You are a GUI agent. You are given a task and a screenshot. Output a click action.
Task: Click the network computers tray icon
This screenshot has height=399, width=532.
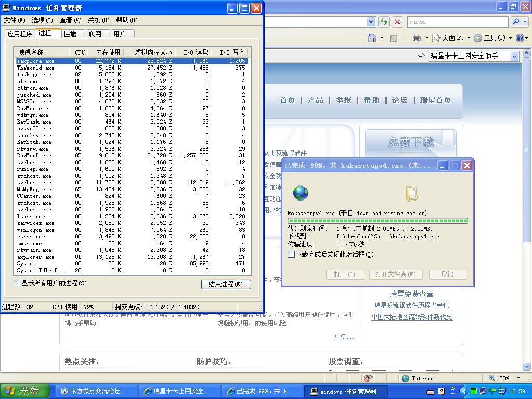coord(482,391)
